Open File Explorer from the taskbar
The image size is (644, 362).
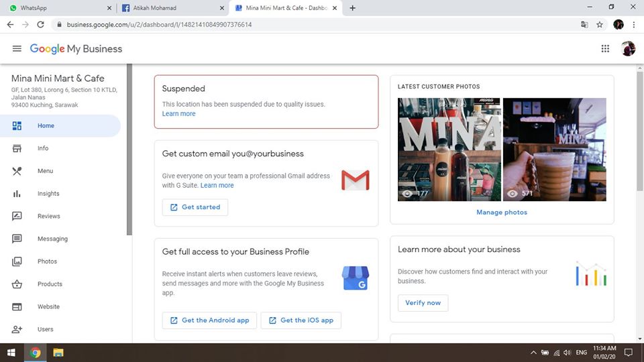(58, 353)
